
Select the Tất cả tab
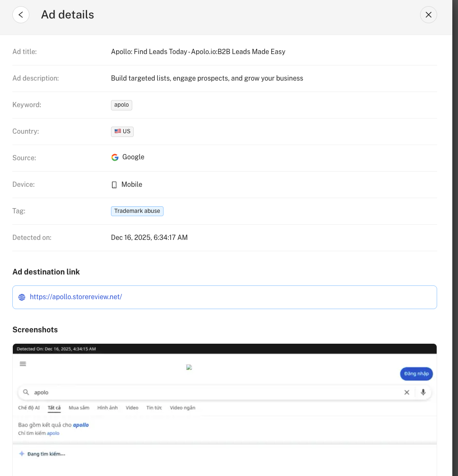54,408
